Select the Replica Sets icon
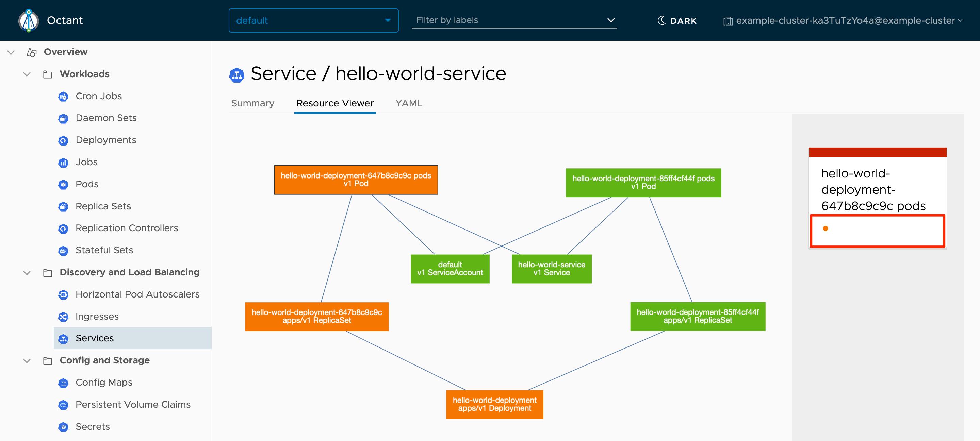 coord(64,206)
